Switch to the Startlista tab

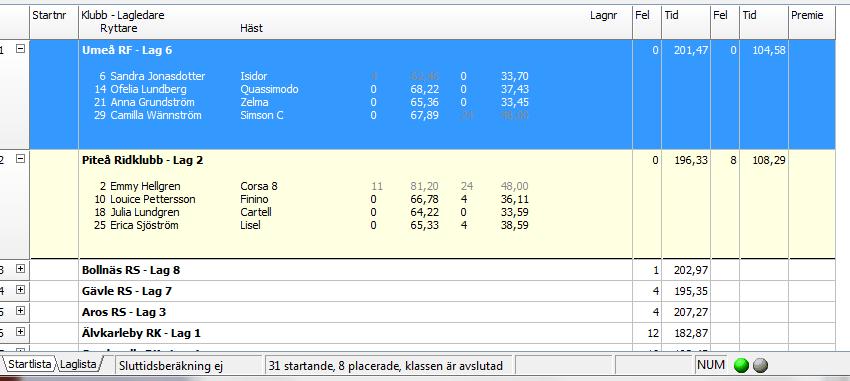click(x=30, y=364)
